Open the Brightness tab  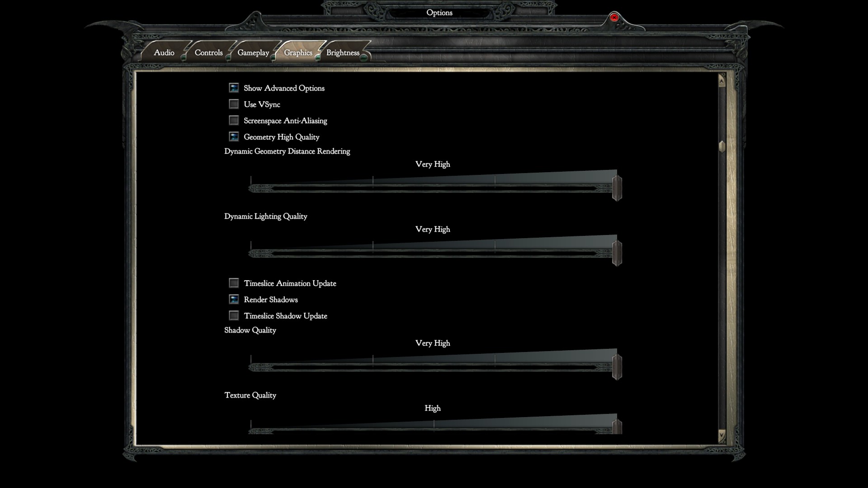coord(343,53)
